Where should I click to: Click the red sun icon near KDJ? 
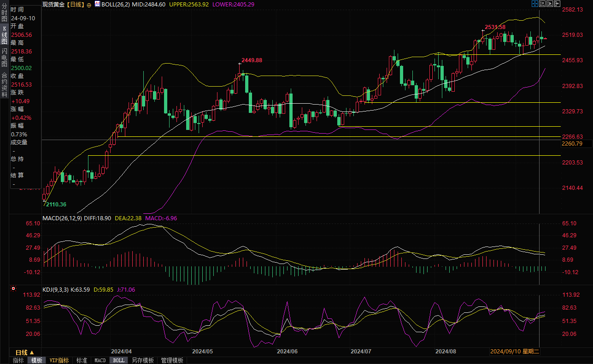(13, 289)
